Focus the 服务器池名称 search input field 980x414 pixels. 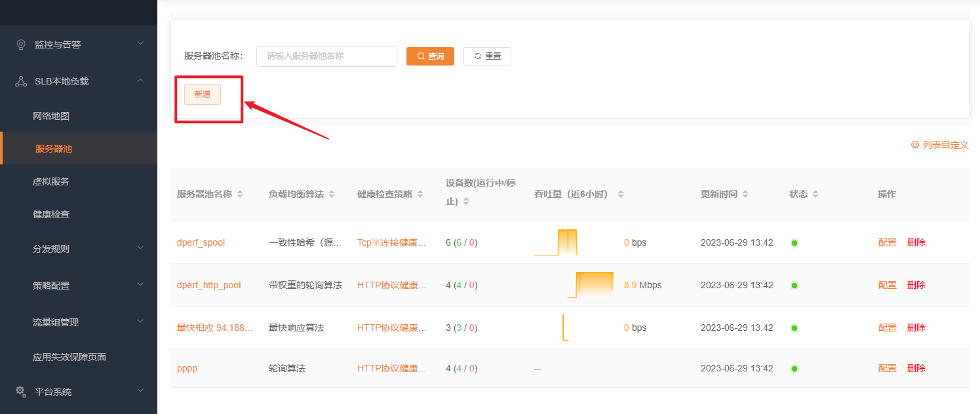(326, 56)
